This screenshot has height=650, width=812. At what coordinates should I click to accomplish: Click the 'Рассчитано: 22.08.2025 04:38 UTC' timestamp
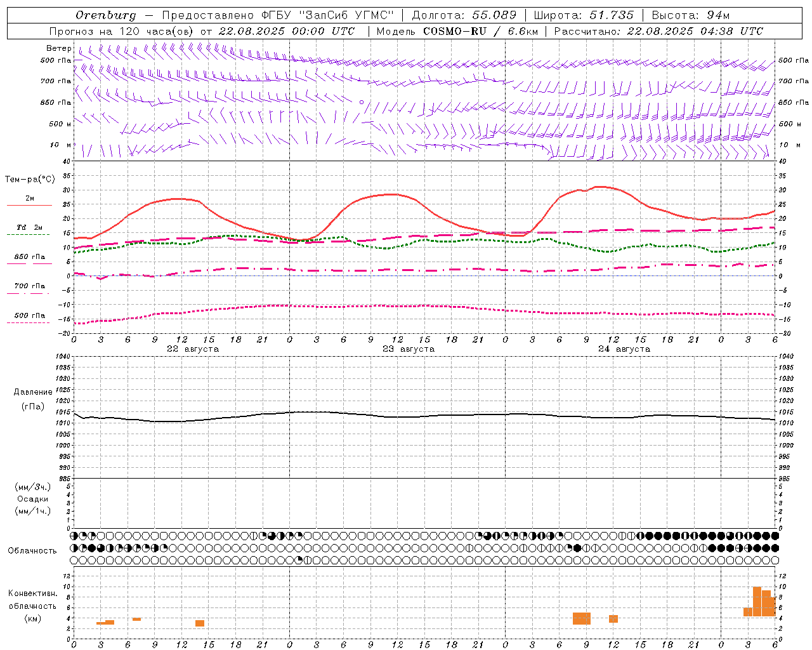[x=658, y=31]
